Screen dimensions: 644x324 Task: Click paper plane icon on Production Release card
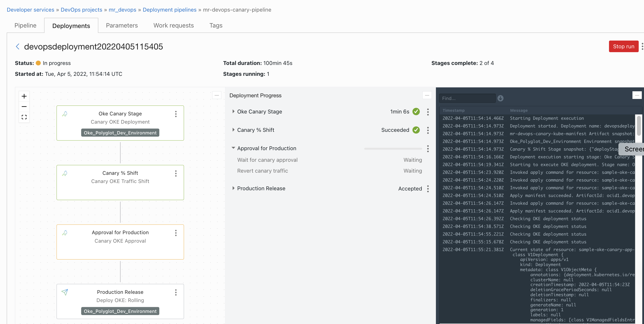click(x=65, y=292)
